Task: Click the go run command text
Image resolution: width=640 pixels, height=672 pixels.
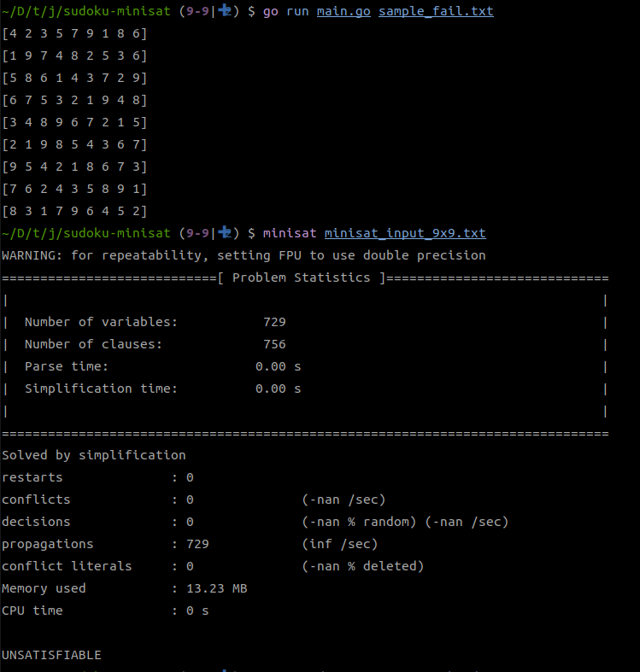Action: click(x=285, y=11)
